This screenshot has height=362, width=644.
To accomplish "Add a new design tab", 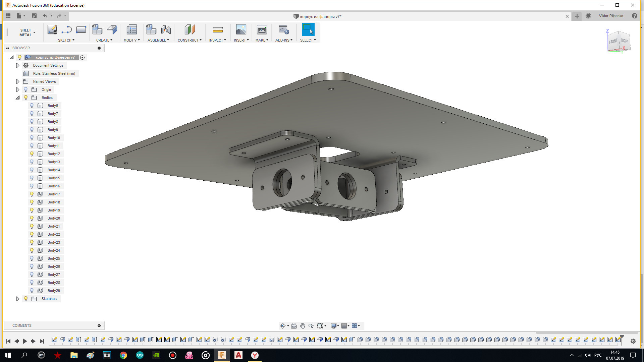I will point(577,16).
